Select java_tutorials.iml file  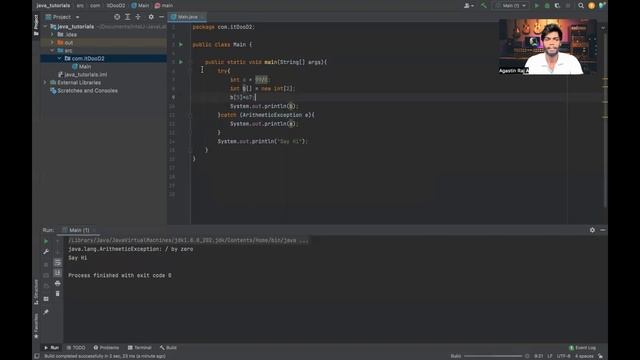[x=82, y=74]
